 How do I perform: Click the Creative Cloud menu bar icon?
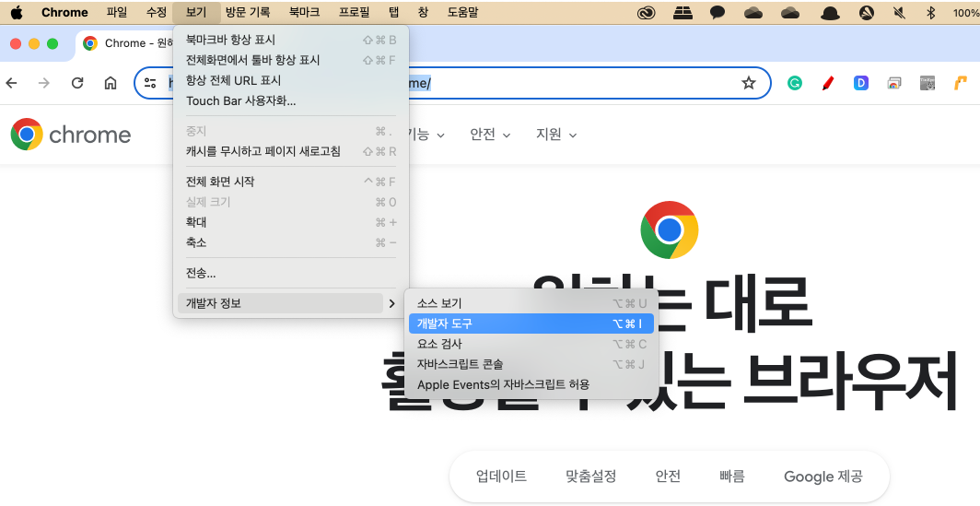(647, 13)
